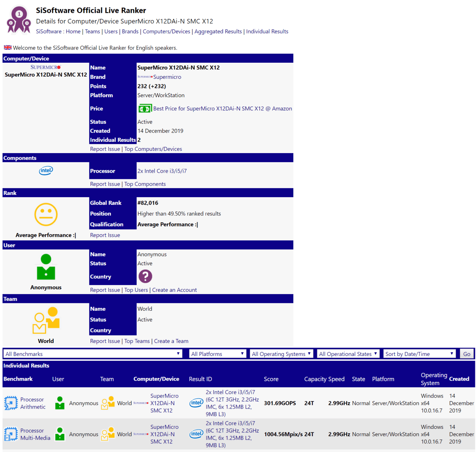This screenshot has height=452, width=476.
Task: Open the Sort by Date/Time dropdown
Action: click(419, 354)
